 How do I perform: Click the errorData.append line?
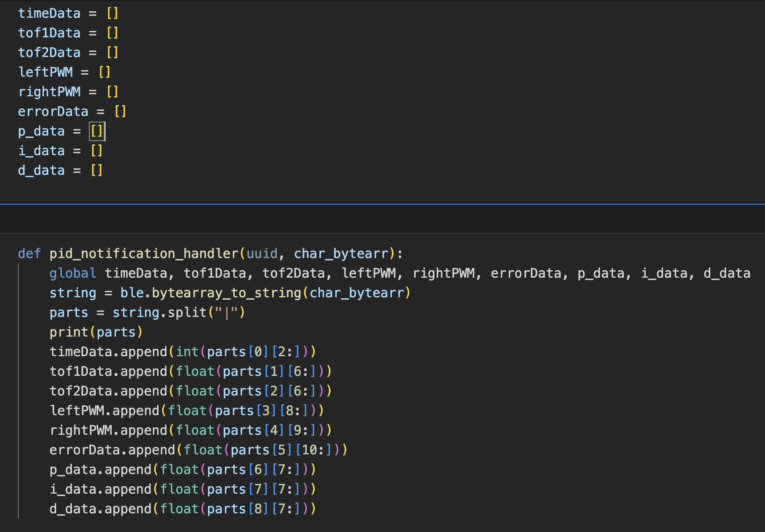pos(199,450)
